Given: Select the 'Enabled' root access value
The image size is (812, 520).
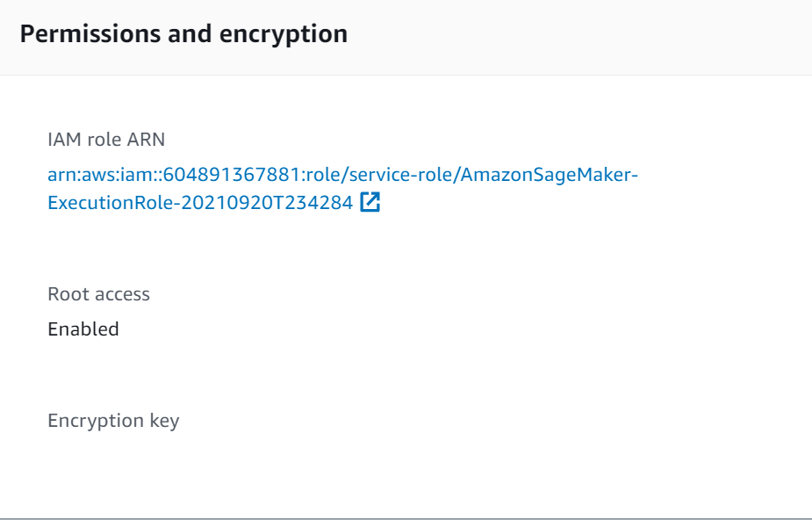Looking at the screenshot, I should [83, 329].
